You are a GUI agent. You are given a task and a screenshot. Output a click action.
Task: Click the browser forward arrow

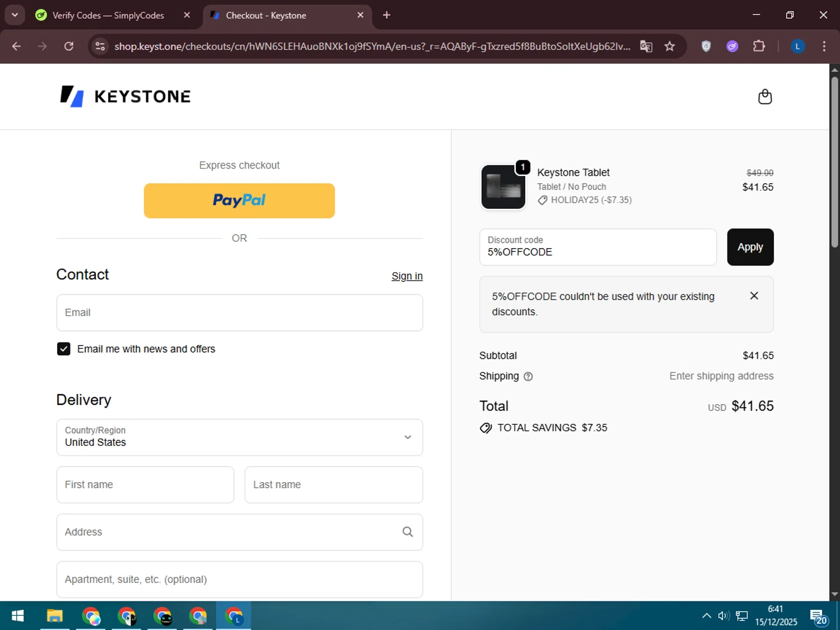click(43, 46)
